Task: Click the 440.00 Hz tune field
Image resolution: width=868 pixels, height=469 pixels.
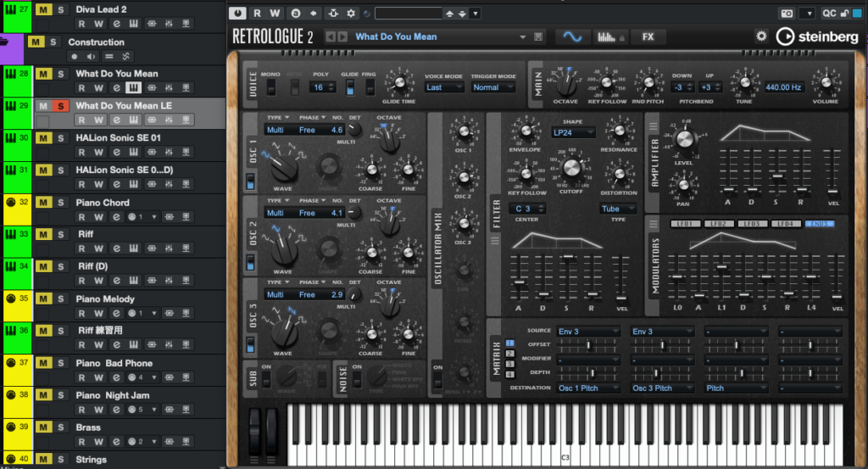Action: (x=783, y=87)
